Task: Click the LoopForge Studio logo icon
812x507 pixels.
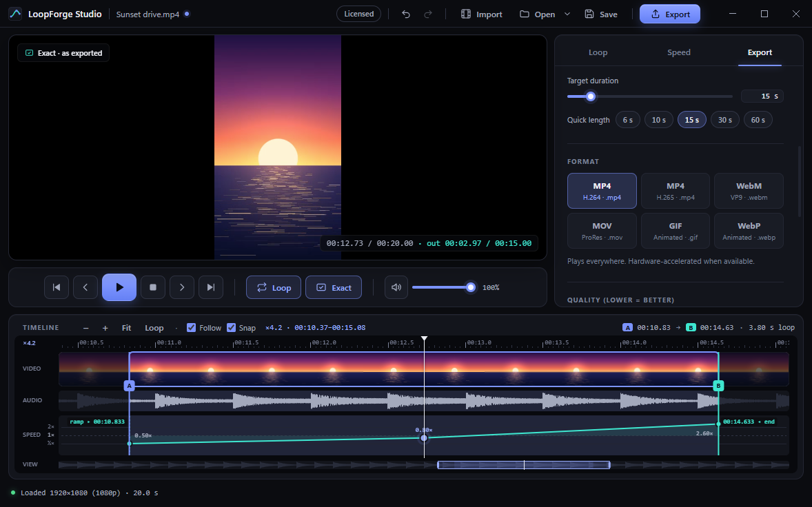Action: 16,14
